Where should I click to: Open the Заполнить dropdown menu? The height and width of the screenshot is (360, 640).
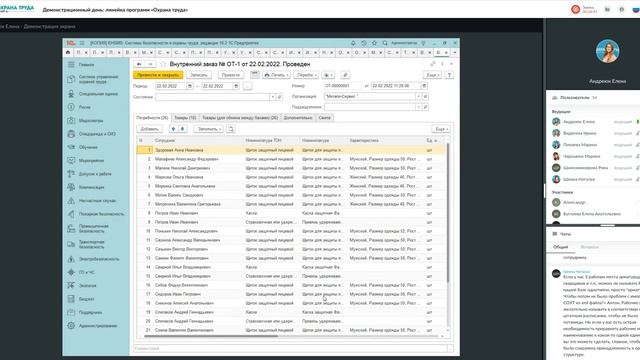coord(208,129)
